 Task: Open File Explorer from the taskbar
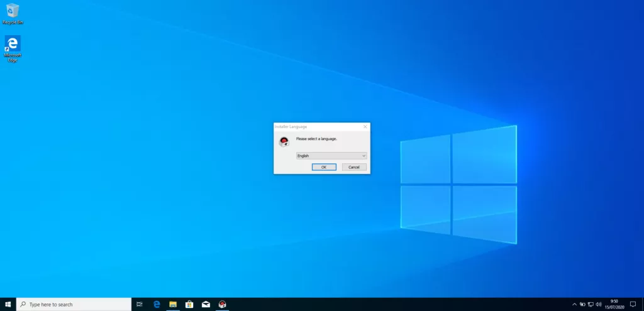(x=173, y=304)
